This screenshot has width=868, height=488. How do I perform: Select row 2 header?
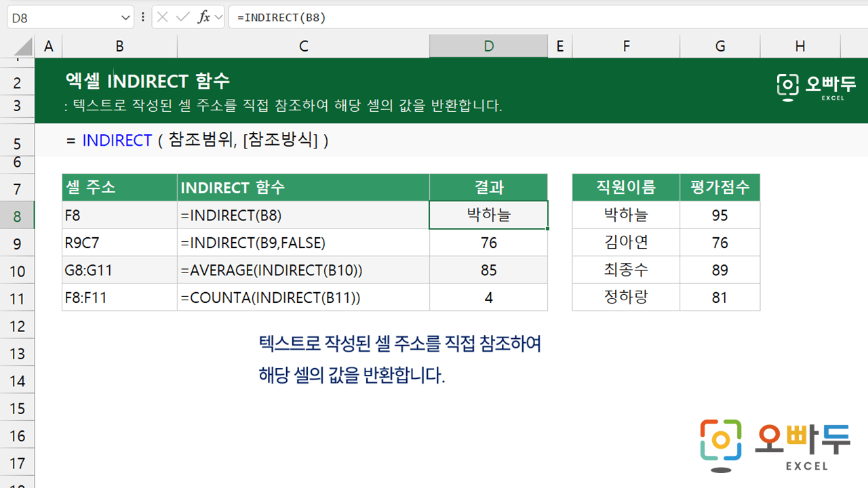pyautogui.click(x=17, y=83)
